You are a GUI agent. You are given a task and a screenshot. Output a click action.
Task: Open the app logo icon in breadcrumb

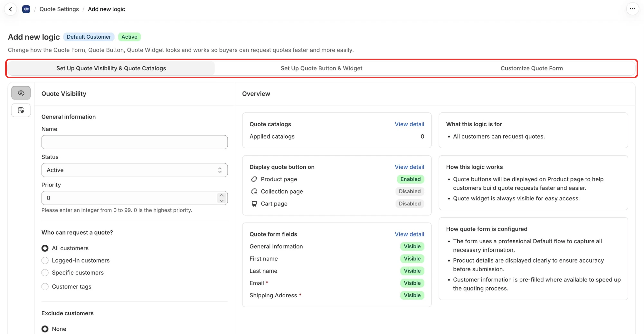coord(26,9)
